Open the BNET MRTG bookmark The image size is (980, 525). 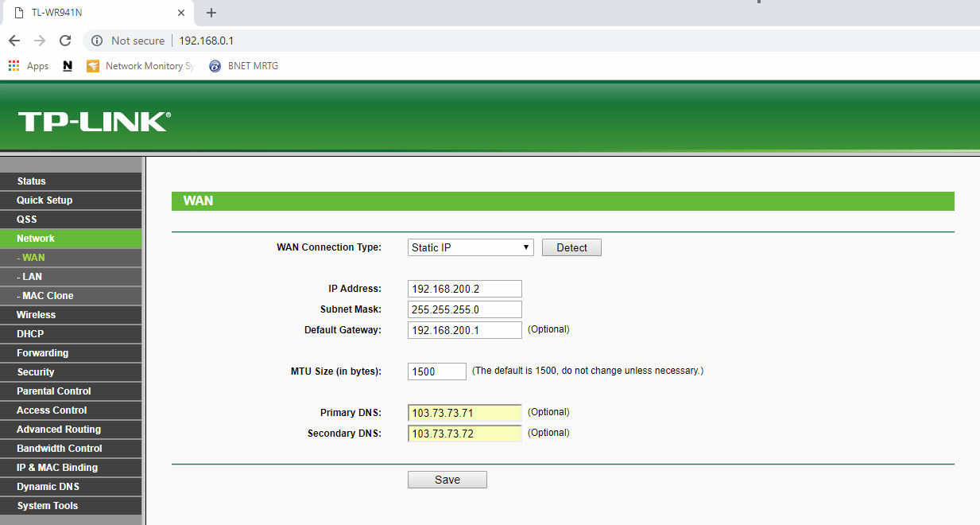coord(243,66)
